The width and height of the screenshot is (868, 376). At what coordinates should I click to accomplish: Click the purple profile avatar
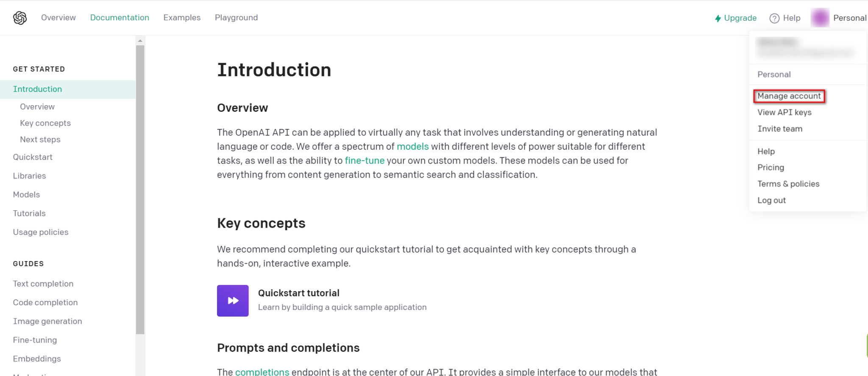(x=820, y=18)
